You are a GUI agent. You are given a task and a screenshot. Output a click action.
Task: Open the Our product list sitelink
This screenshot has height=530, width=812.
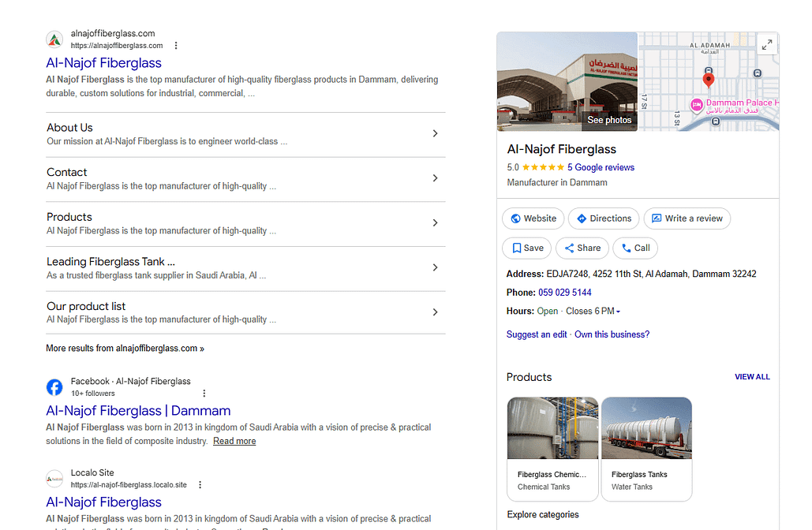pos(86,306)
